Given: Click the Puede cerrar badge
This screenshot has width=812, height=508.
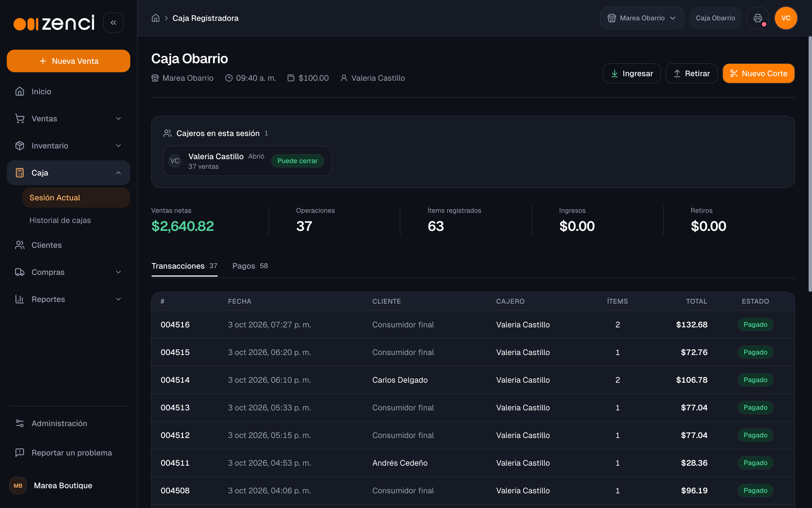Looking at the screenshot, I should (297, 161).
